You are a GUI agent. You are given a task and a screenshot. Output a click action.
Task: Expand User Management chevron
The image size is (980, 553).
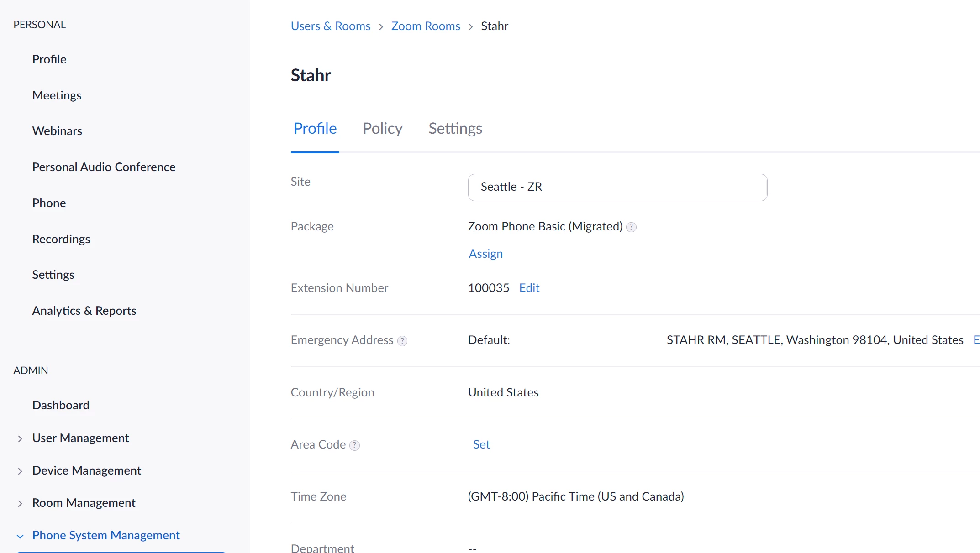tap(20, 439)
